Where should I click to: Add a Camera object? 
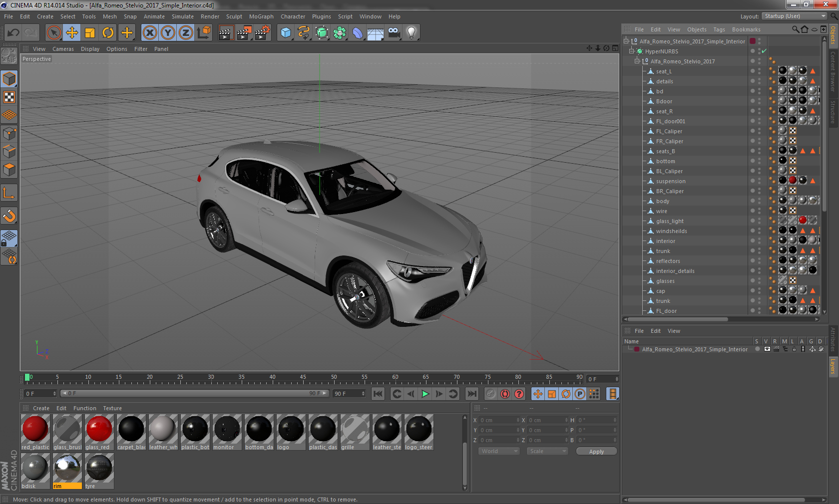[x=394, y=33]
